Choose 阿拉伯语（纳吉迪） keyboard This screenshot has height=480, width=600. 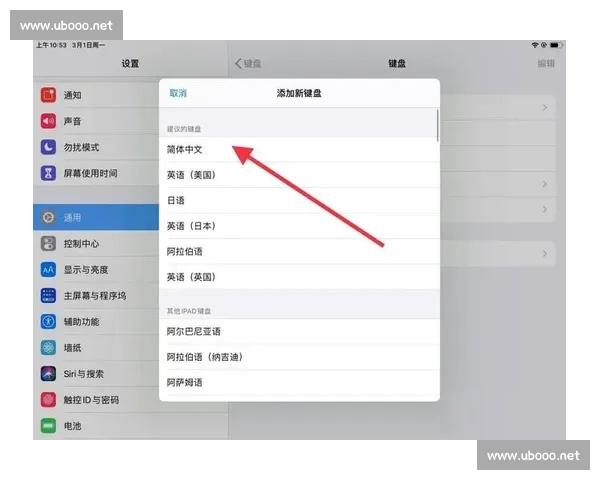(x=204, y=357)
